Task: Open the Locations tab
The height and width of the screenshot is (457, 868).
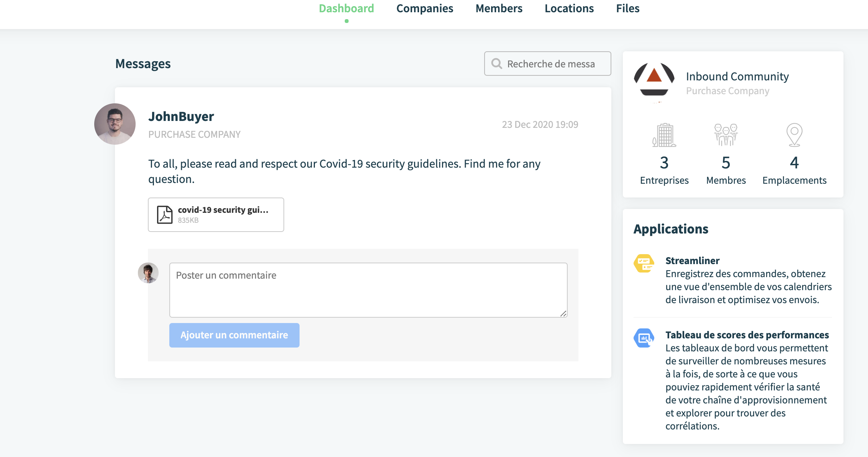Action: tap(569, 8)
